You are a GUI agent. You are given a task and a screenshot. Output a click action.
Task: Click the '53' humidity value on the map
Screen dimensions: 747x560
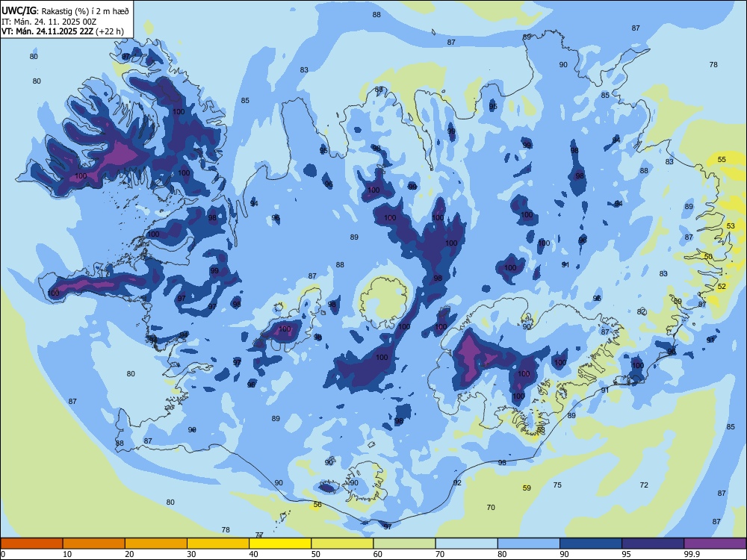pyautogui.click(x=731, y=225)
